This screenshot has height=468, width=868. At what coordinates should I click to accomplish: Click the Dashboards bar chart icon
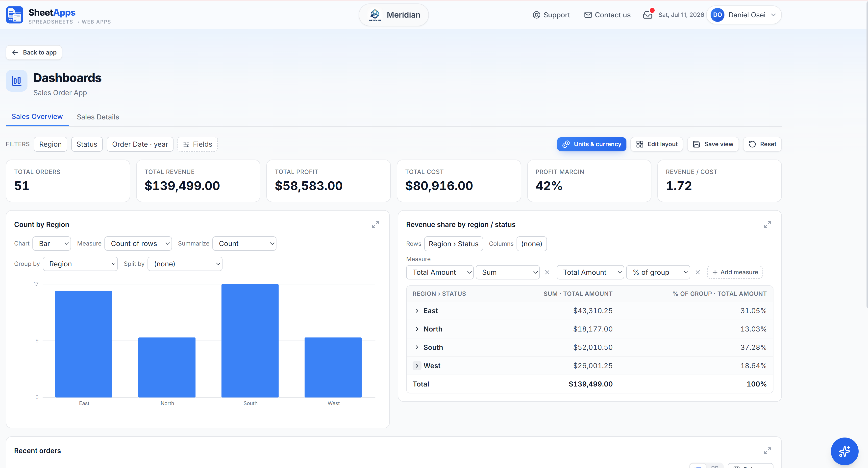pyautogui.click(x=17, y=81)
